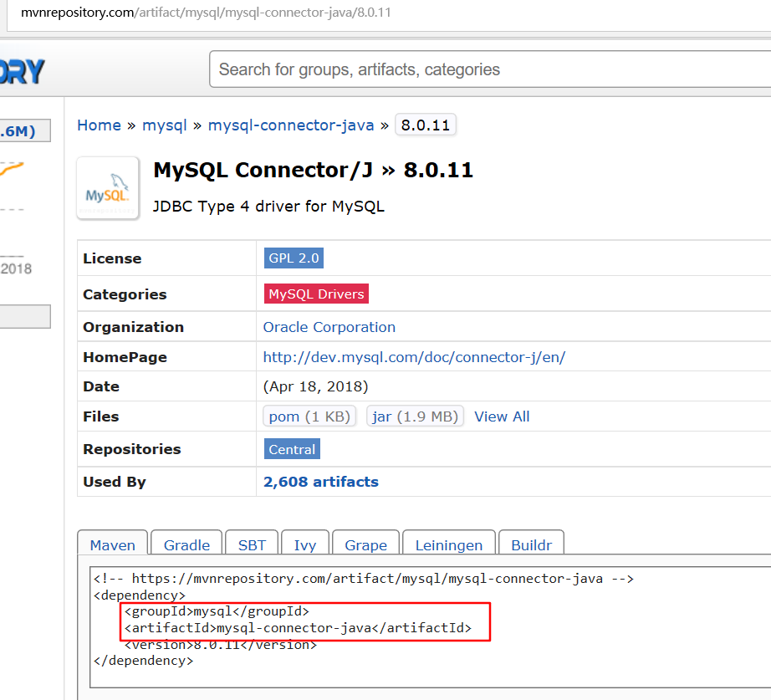Click the artifactId mysql-connector-java line
Viewport: 771px width, 700px height.
click(298, 628)
